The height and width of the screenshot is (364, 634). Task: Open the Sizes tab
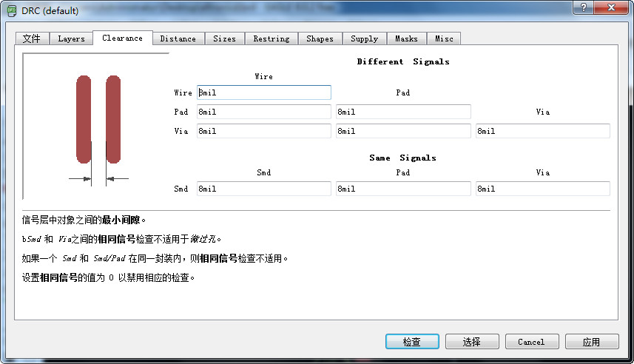(x=224, y=38)
